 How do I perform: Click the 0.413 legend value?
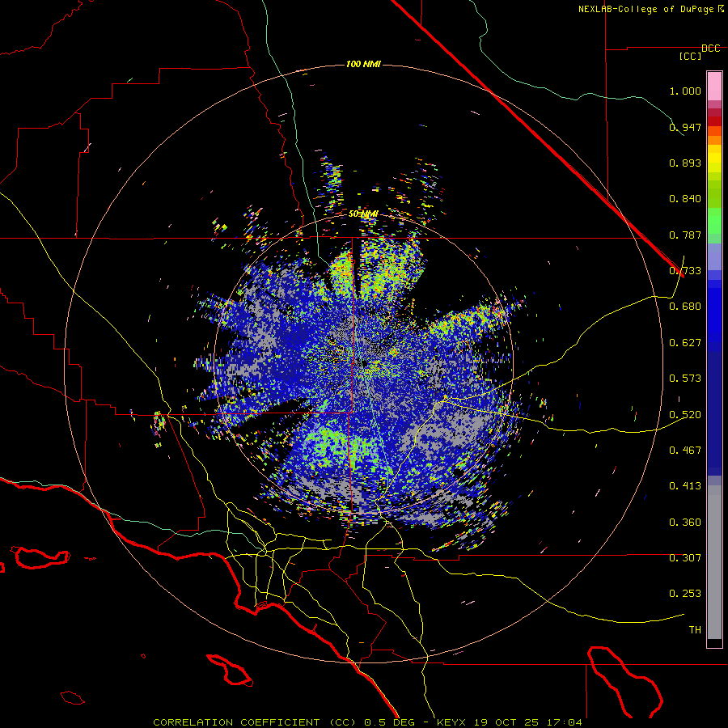click(685, 486)
